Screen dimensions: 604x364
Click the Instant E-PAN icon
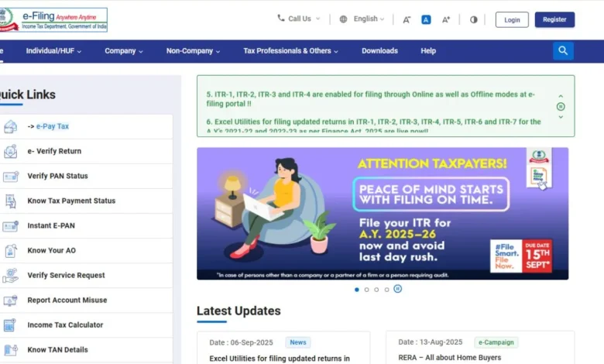[x=10, y=225]
